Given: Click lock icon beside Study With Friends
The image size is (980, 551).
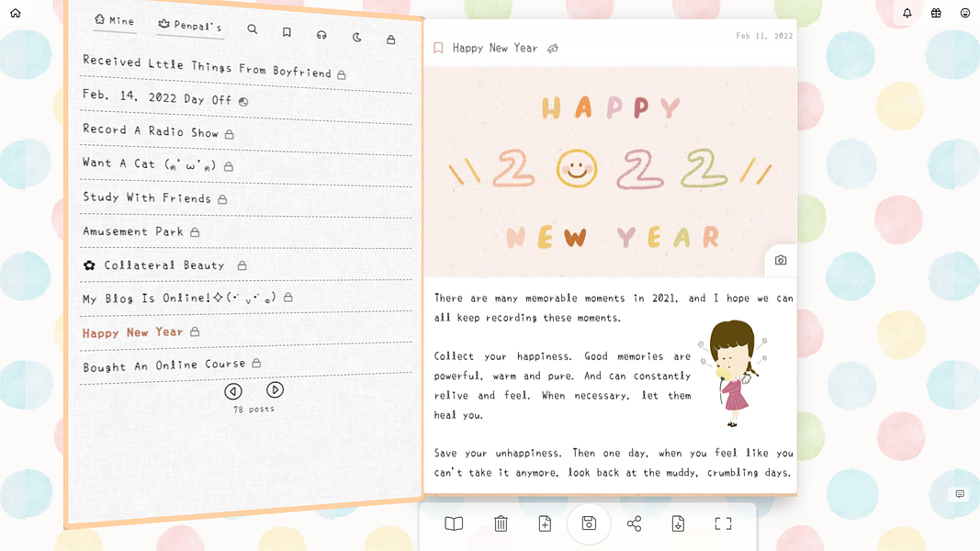Looking at the screenshot, I should (222, 200).
